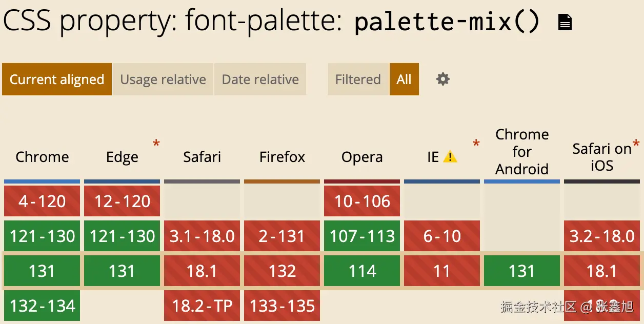
Task: Click the Edge 121-130 version cell
Action: point(122,236)
